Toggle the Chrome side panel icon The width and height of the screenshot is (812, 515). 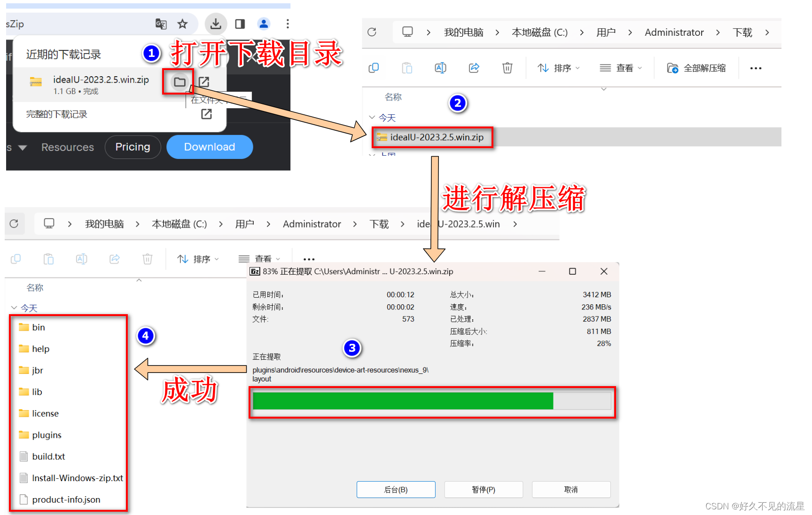[x=240, y=24]
